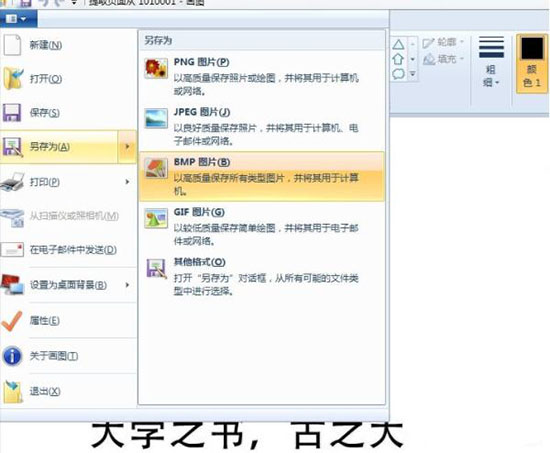This screenshot has height=453, width=550.
Task: Click the email envelope icon
Action: click(12, 249)
